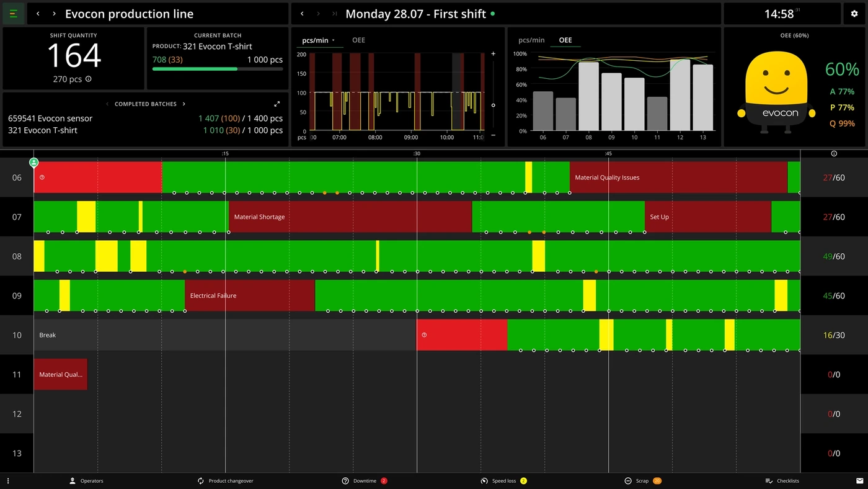Screen dimensions: 868x489
Task: Open the settings gear icon
Action: coord(854,14)
